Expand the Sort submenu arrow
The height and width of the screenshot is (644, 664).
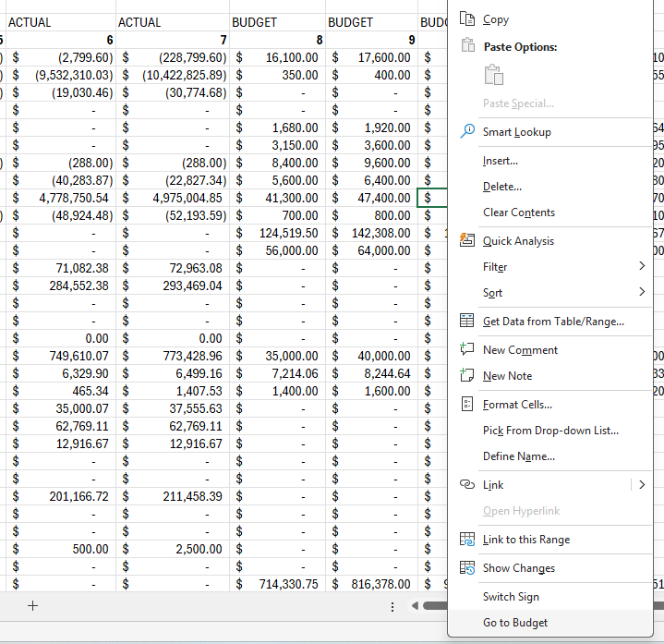click(x=642, y=292)
